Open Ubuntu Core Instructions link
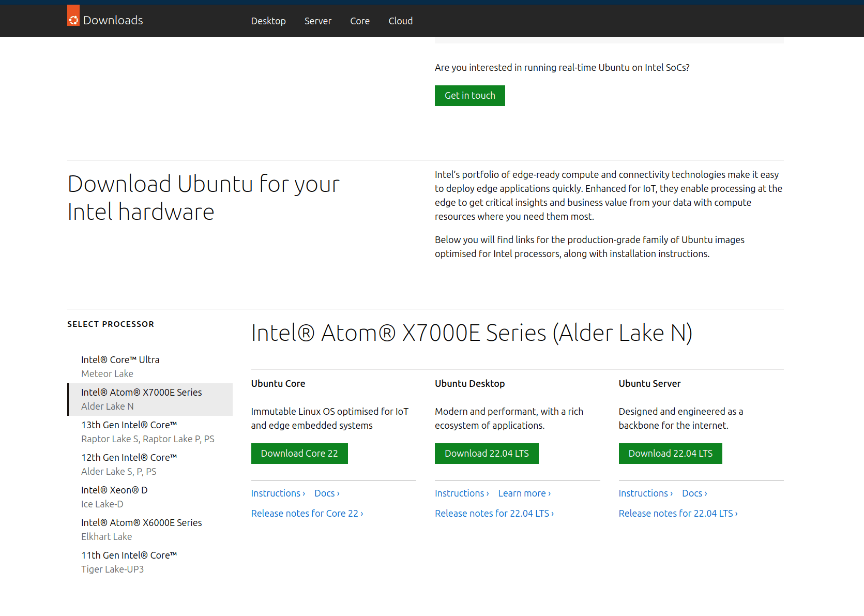The image size is (864, 616). click(x=278, y=493)
